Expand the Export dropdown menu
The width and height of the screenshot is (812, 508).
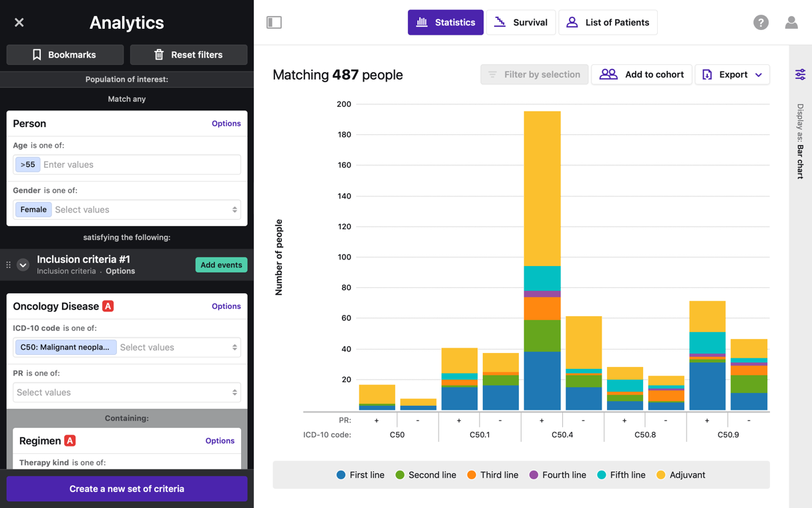(x=733, y=74)
